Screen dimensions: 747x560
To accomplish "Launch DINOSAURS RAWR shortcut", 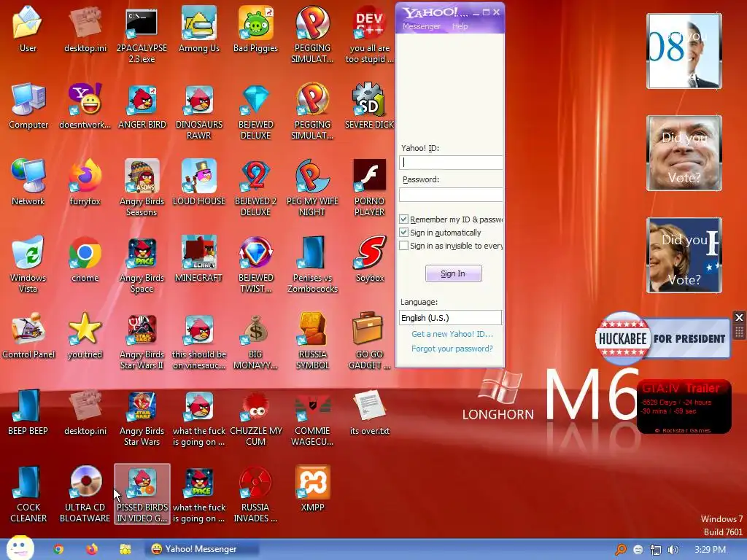I will 198,111.
